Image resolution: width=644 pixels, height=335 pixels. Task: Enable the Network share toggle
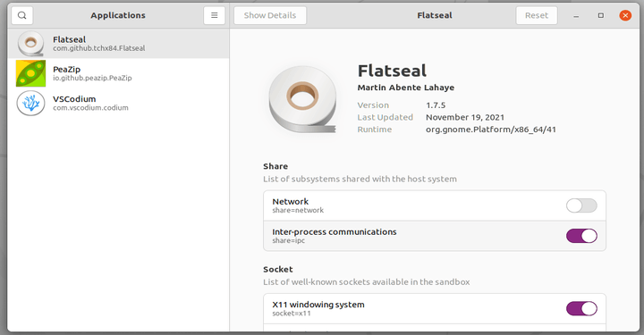click(581, 205)
